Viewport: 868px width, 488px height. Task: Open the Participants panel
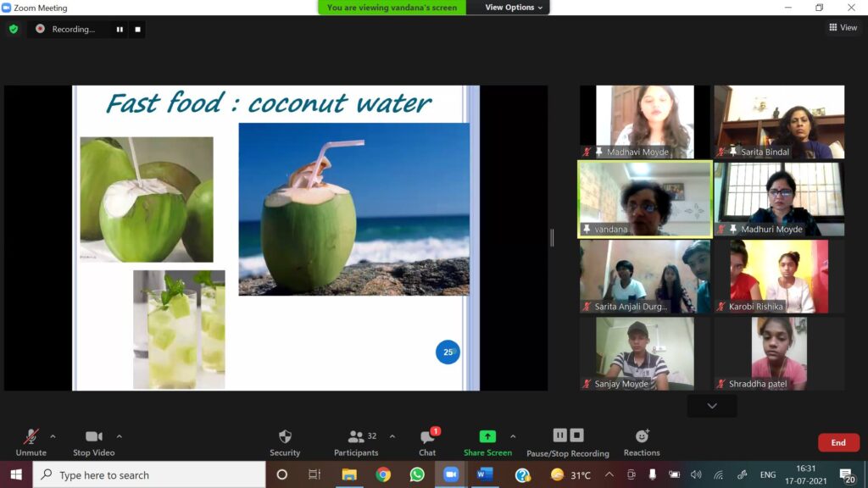pos(356,442)
